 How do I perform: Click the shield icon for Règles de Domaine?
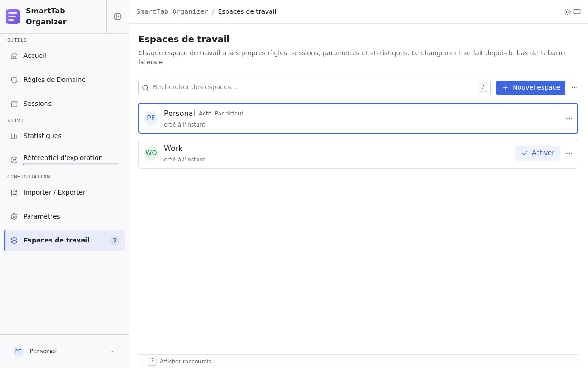pos(14,80)
